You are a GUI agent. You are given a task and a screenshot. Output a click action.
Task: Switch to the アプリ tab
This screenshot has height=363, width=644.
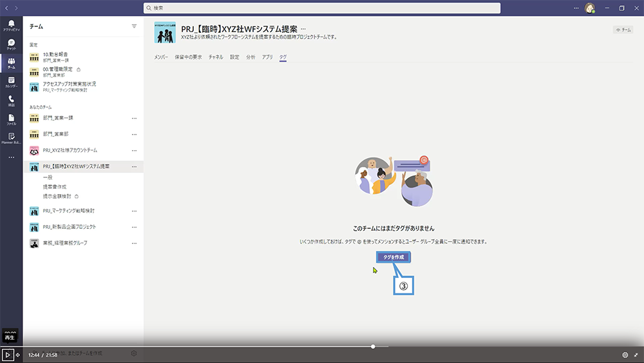[x=267, y=57]
